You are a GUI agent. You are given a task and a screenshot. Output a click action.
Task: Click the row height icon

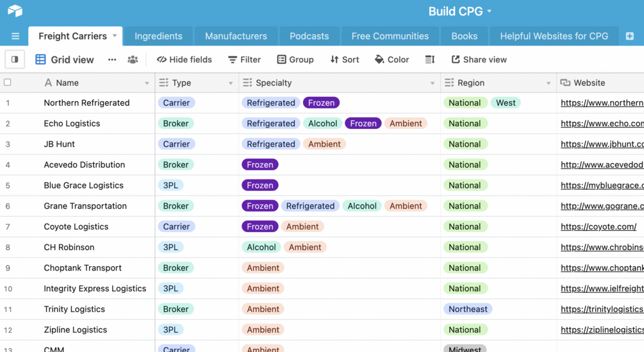[x=429, y=60]
